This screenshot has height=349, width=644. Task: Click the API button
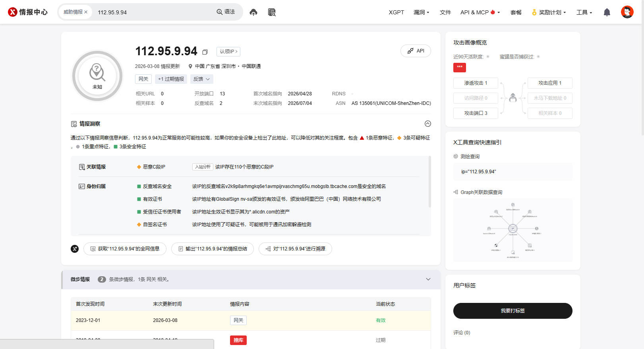[x=416, y=51]
